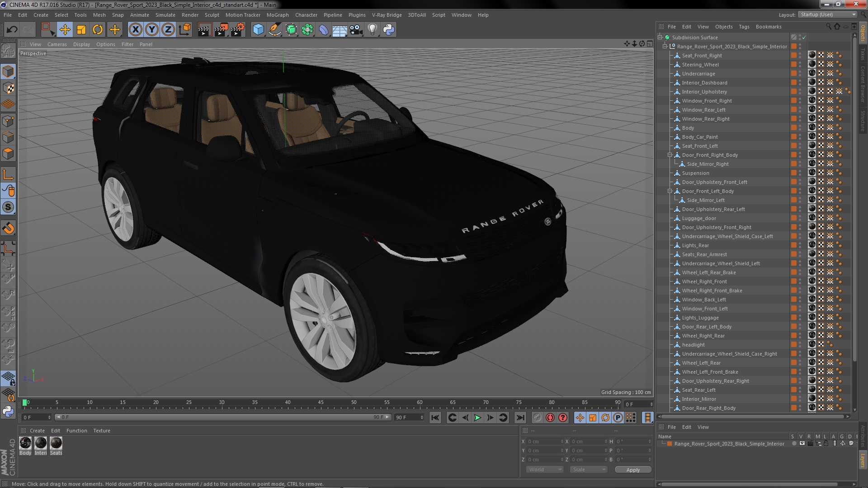The image size is (868, 488).
Task: Select the headlight object
Action: click(693, 345)
